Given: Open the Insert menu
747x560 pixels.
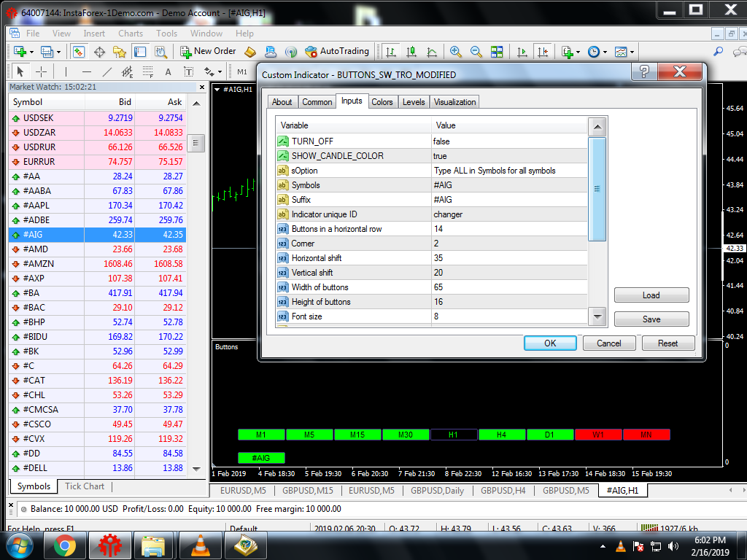Looking at the screenshot, I should (x=94, y=34).
